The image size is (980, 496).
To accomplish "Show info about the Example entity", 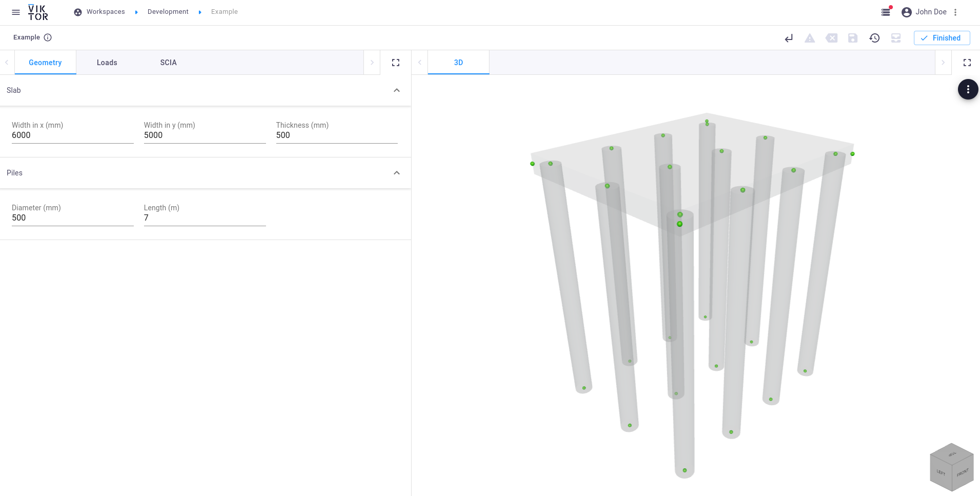I will coord(48,37).
